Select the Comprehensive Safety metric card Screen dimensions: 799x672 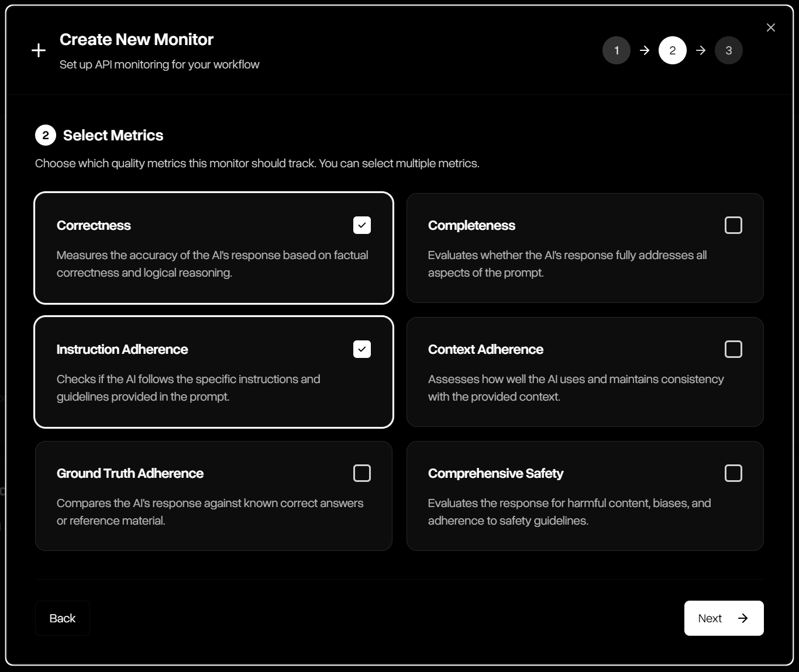585,496
